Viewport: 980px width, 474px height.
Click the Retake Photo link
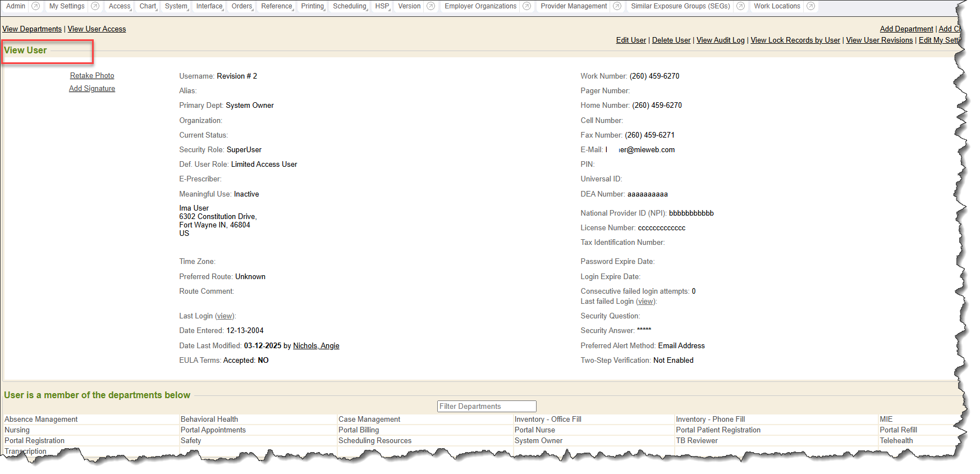tap(92, 76)
